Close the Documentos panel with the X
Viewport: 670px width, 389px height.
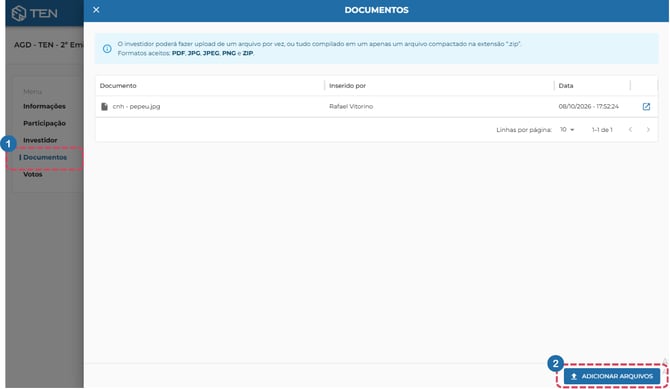point(96,10)
